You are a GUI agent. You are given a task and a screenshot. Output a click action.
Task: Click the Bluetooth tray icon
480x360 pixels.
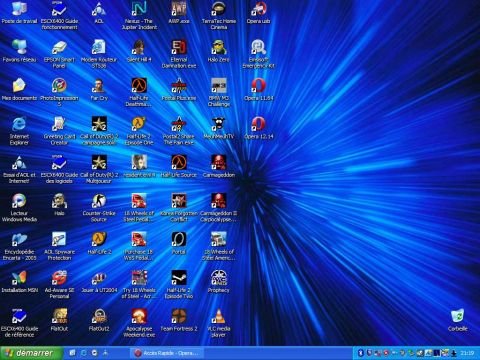coord(360,353)
